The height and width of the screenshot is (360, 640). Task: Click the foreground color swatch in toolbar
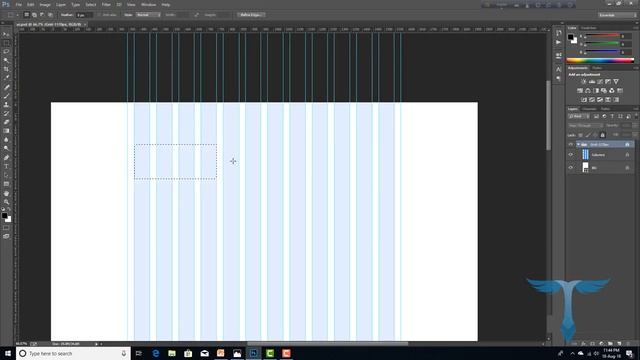click(x=4, y=216)
